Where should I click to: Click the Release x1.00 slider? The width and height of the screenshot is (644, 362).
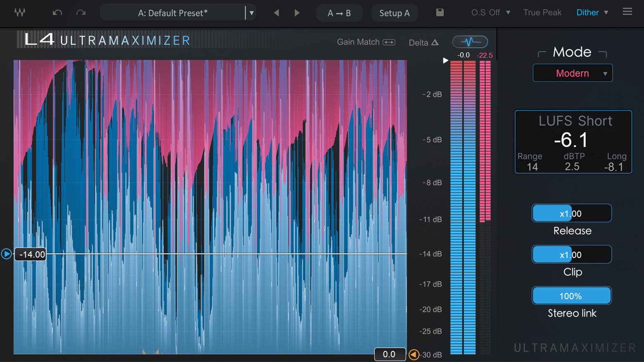pyautogui.click(x=571, y=214)
